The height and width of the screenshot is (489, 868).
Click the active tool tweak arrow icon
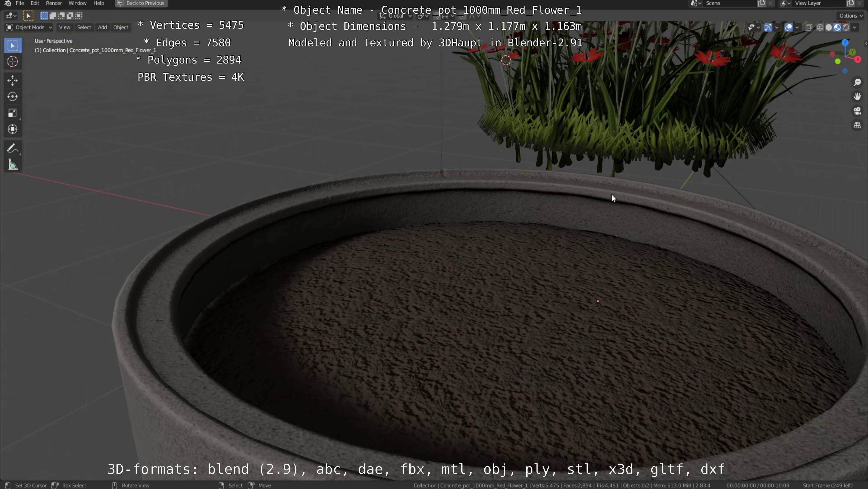[28, 16]
